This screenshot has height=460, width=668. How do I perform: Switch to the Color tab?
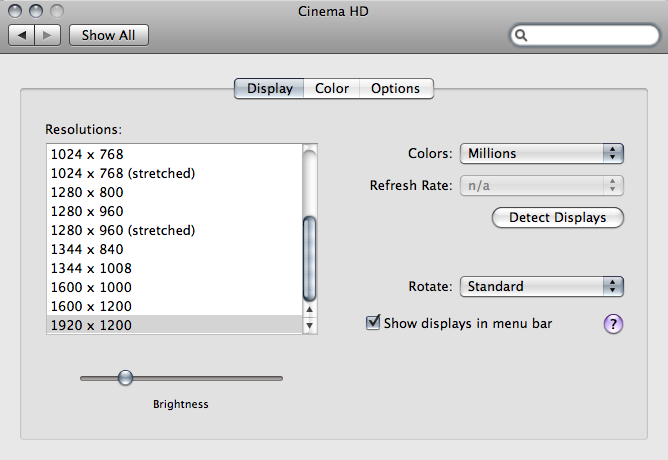coord(332,89)
